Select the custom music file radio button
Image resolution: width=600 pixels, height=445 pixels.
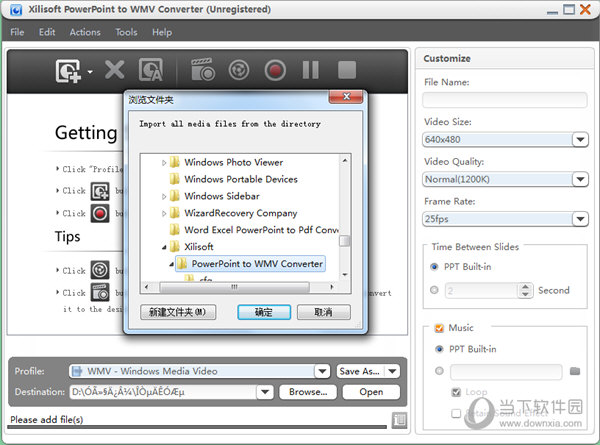440,371
